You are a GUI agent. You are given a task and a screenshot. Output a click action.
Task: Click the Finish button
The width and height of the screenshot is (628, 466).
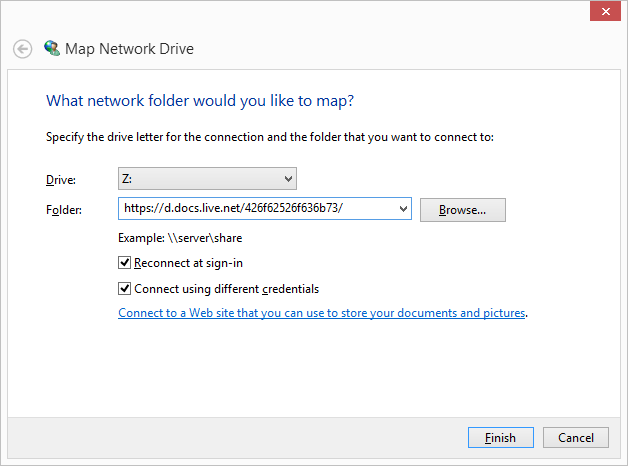coord(501,437)
